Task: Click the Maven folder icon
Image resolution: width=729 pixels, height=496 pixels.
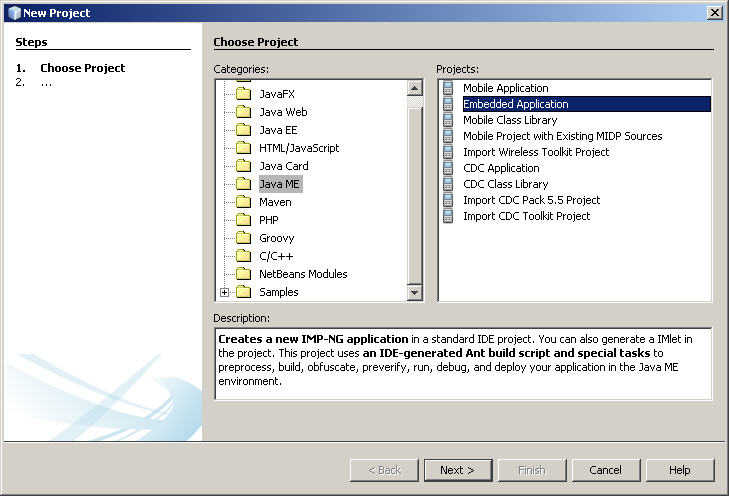Action: point(243,202)
